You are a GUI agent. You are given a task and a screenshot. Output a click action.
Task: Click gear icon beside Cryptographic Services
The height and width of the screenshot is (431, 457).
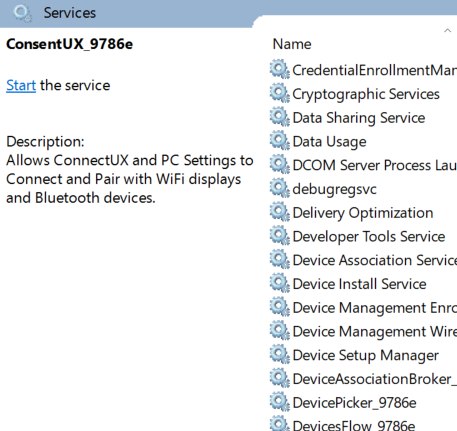point(280,93)
